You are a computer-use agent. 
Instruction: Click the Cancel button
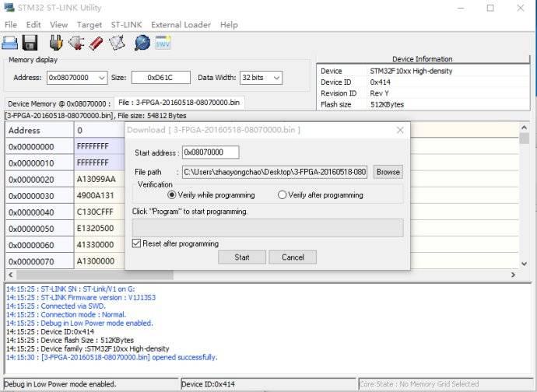(293, 257)
